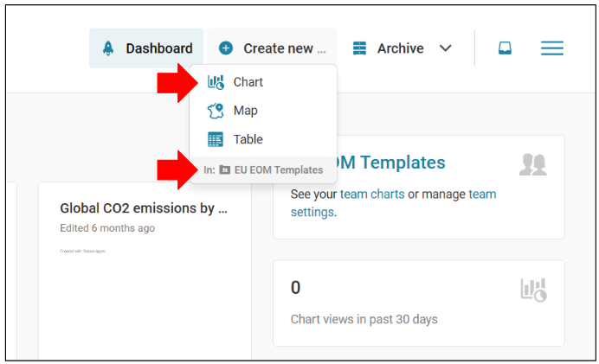Open the hamburger main menu
This screenshot has height=364, width=599.
[x=552, y=48]
